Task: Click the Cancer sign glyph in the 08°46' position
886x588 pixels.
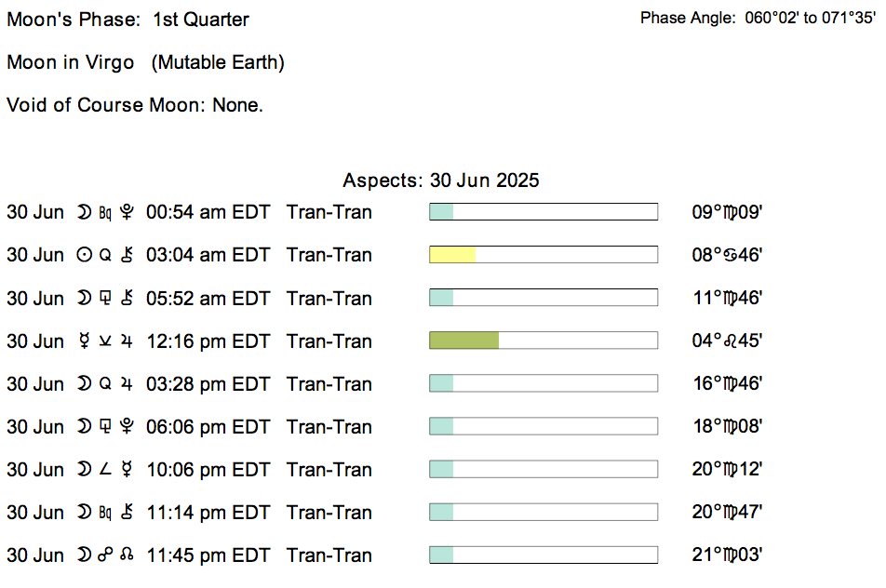Action: coord(732,255)
